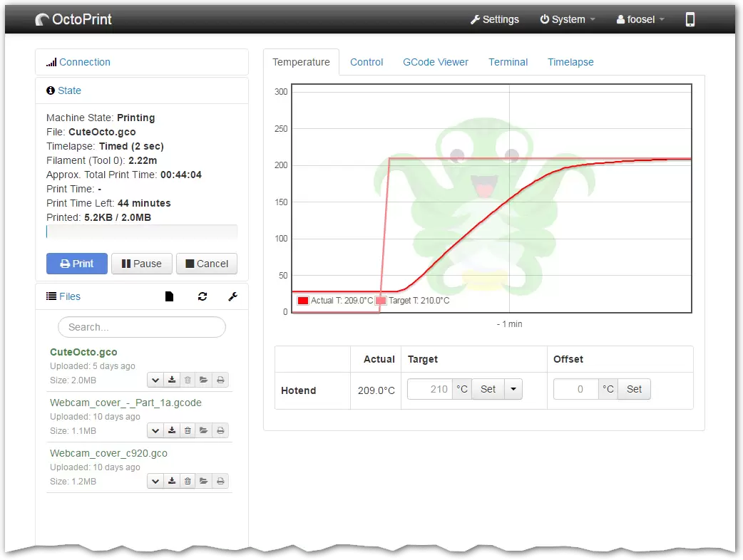Print Webcam_cover_-_Part_1a.gcode via printer icon
Viewport: 743px width, 560px height.
click(220, 430)
